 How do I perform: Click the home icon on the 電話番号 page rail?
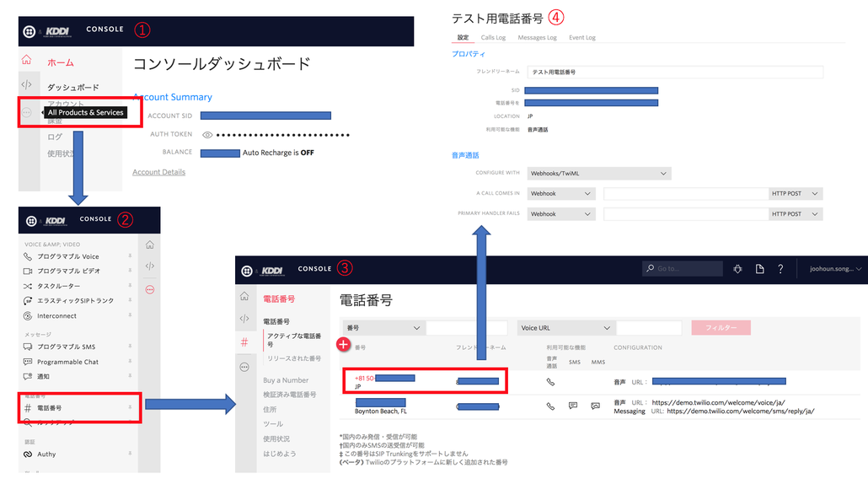point(244,296)
